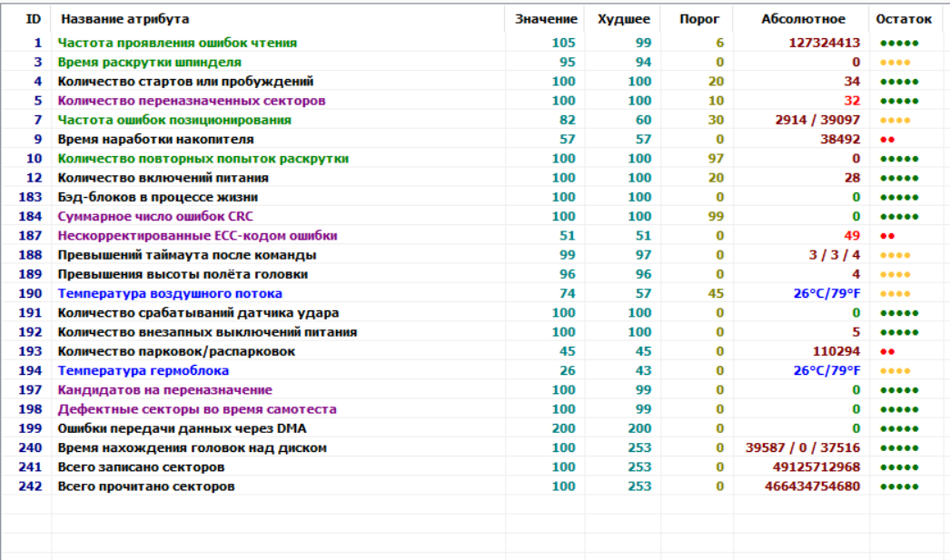The image size is (950, 560).
Task: Click the Абсолютное column header
Action: tap(803, 19)
